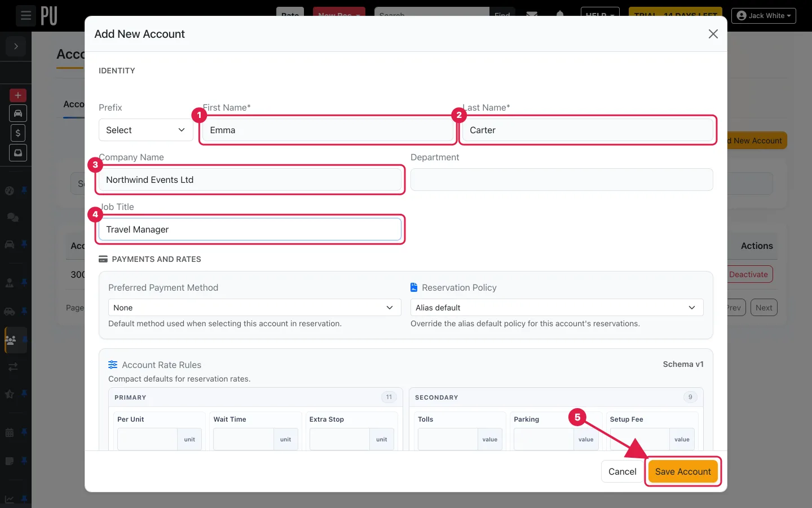Click the Save Account button
The width and height of the screenshot is (812, 508).
coord(683,471)
